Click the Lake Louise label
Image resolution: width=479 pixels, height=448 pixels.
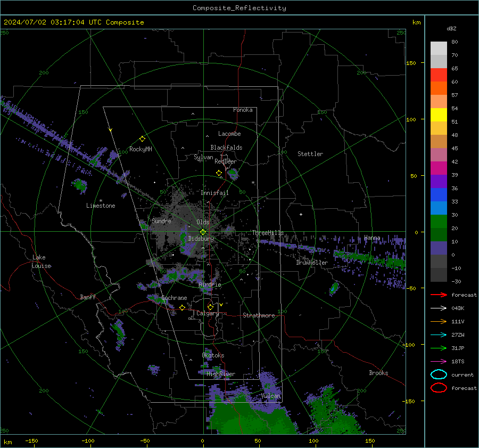click(x=41, y=262)
